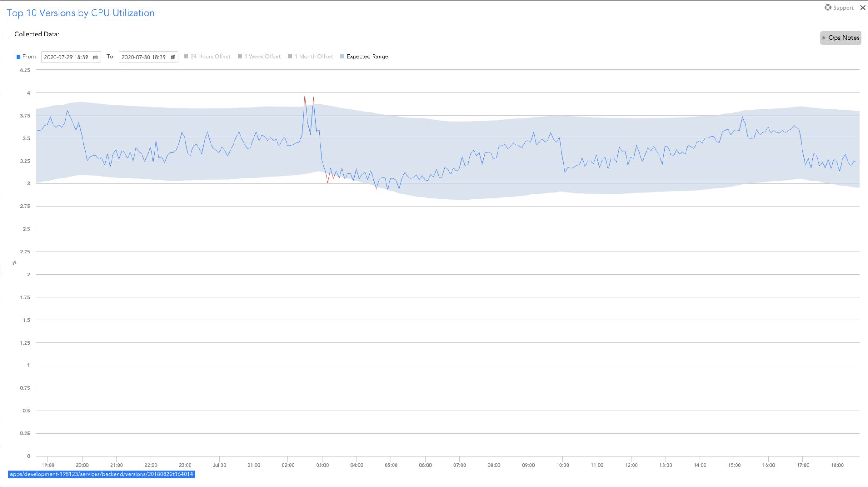Click the 19:00 x-axis tick label
The image size is (868, 487).
pos(48,465)
